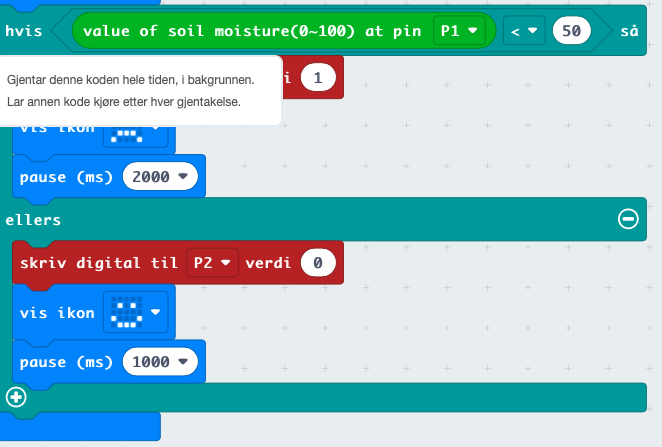
Task: Click the ellers label on the else row
Action: point(32,219)
